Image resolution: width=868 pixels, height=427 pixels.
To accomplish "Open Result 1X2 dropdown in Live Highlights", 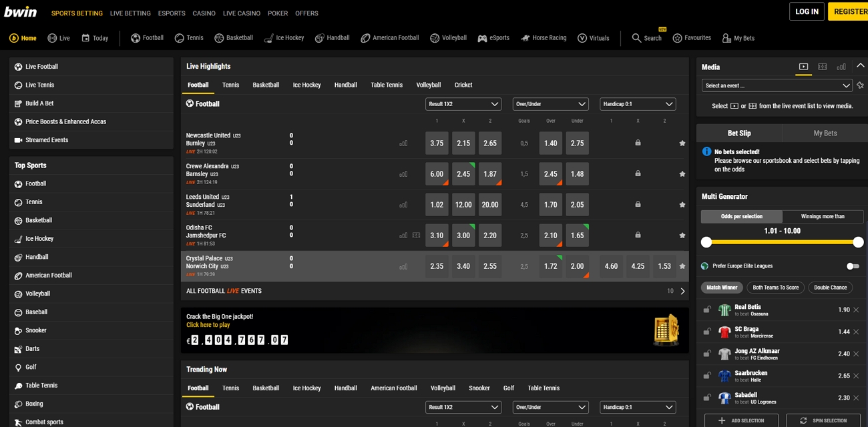I will pyautogui.click(x=463, y=104).
